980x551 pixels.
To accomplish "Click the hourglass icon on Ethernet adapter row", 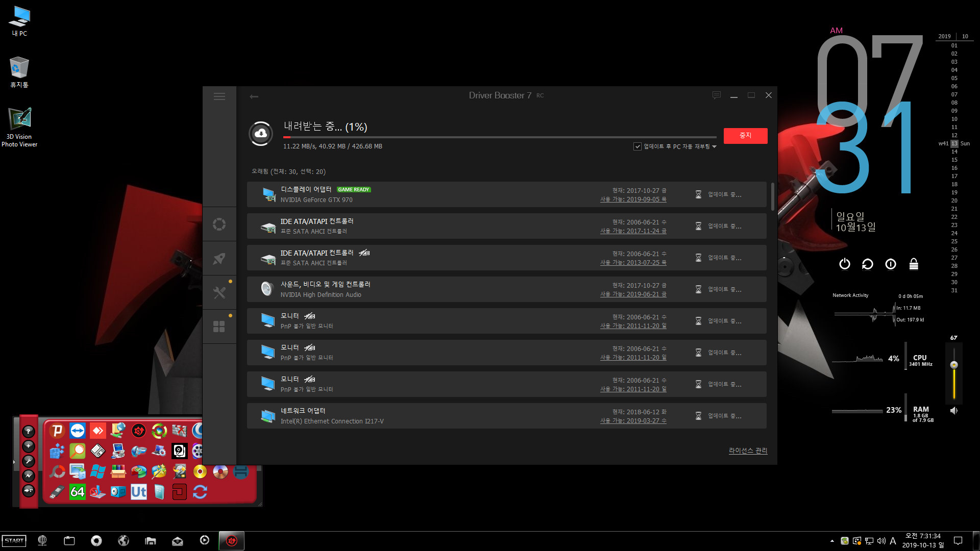I will point(698,416).
